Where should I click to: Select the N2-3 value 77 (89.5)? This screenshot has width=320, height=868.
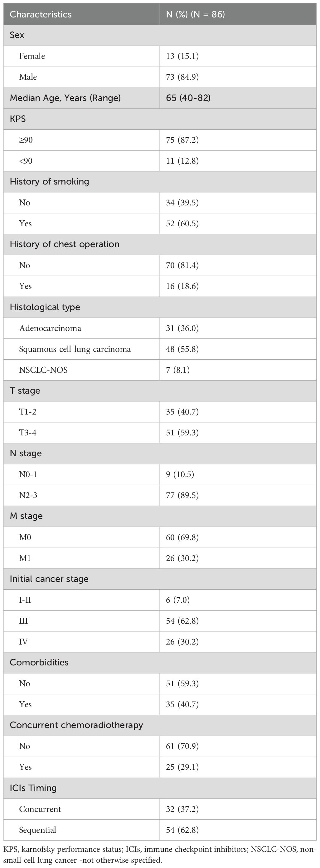point(182,495)
